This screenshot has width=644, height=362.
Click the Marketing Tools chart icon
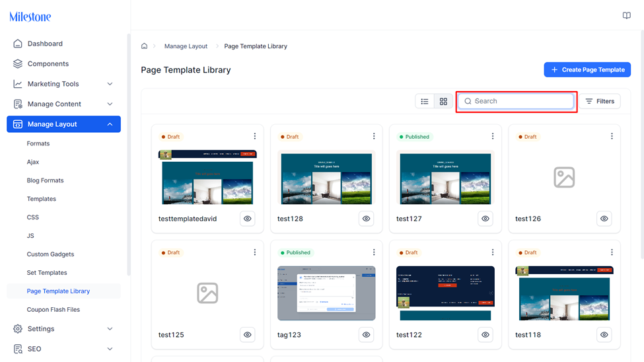(x=18, y=84)
